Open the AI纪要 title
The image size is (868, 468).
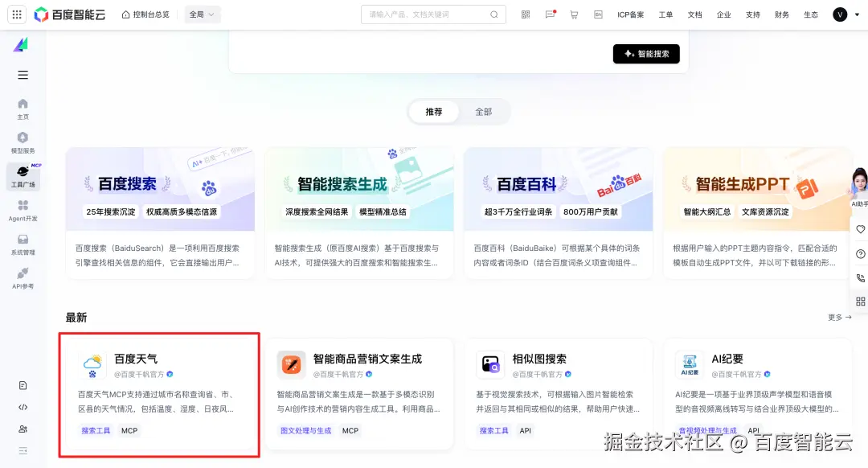pyautogui.click(x=727, y=359)
